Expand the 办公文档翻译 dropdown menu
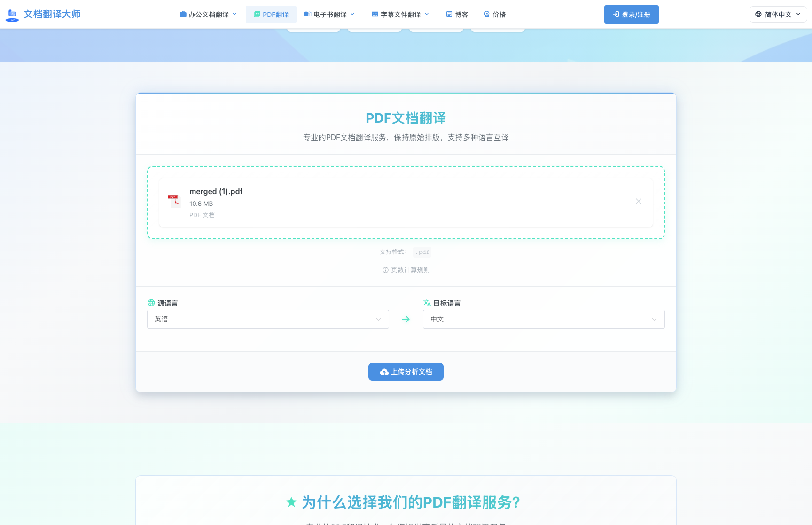This screenshot has height=525, width=812. [x=208, y=14]
